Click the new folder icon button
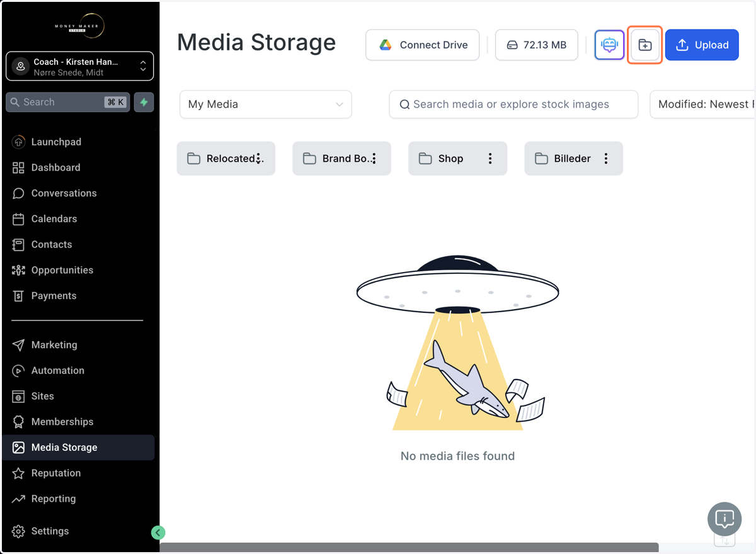756x554 pixels. pyautogui.click(x=645, y=45)
